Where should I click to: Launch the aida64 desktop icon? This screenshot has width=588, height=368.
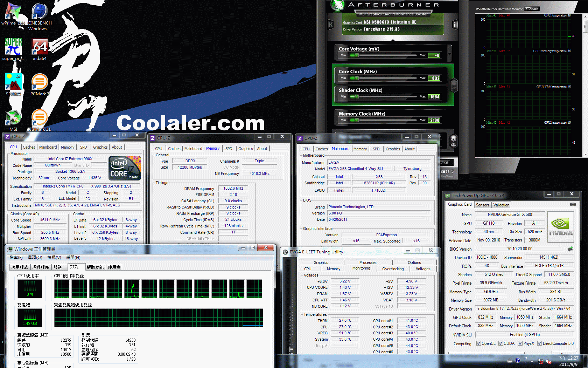pyautogui.click(x=40, y=49)
